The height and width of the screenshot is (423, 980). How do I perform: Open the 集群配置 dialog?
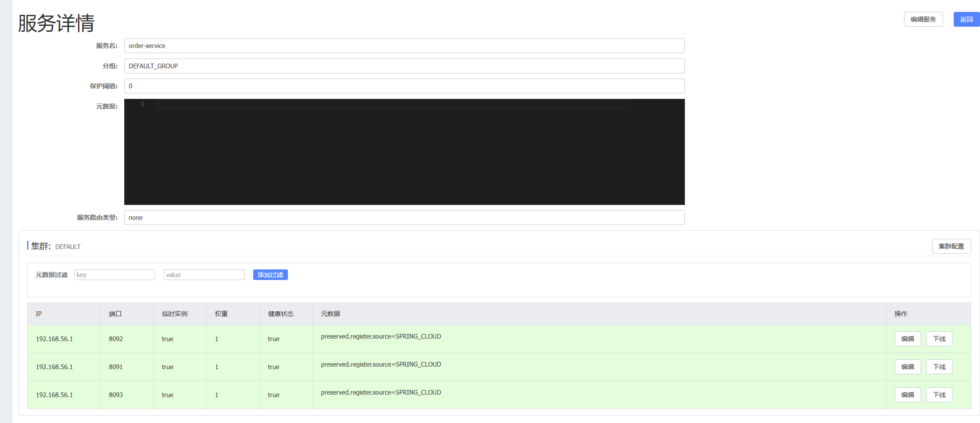coord(951,246)
